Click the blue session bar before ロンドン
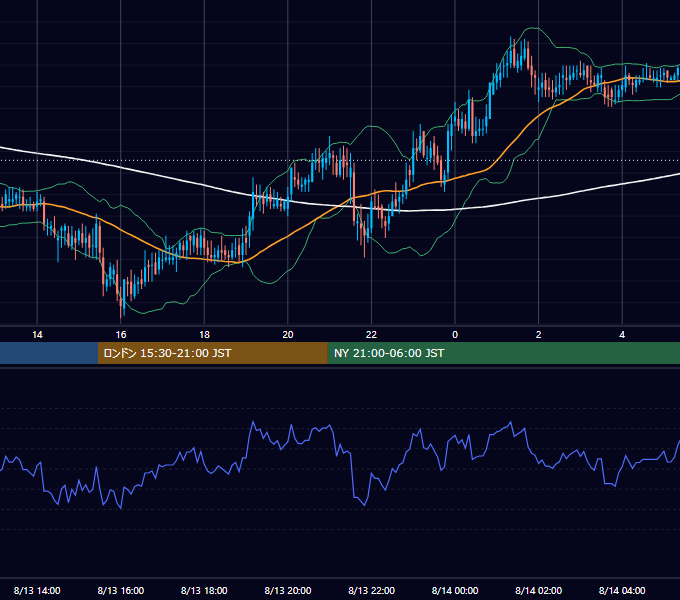Image resolution: width=680 pixels, height=600 pixels. tap(49, 353)
